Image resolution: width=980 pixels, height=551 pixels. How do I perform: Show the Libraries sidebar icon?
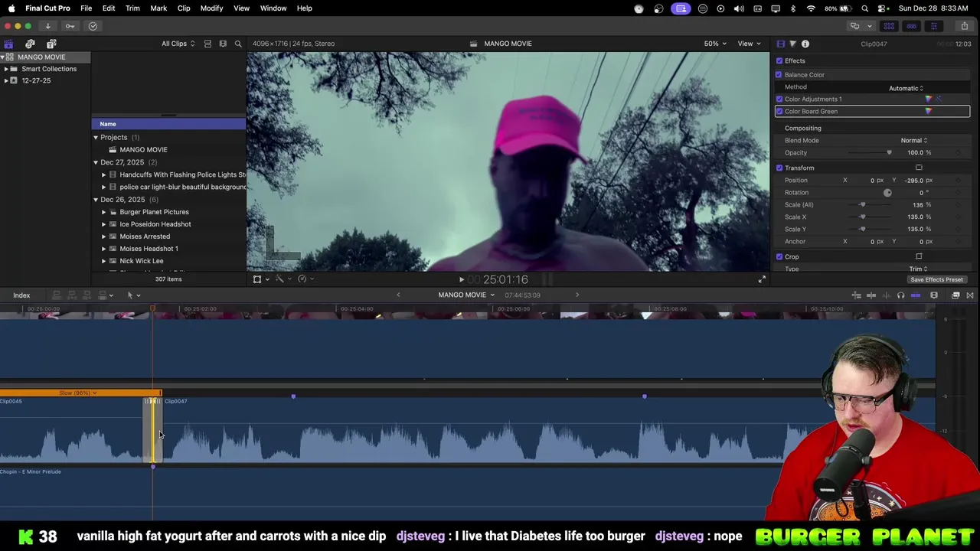click(8, 44)
